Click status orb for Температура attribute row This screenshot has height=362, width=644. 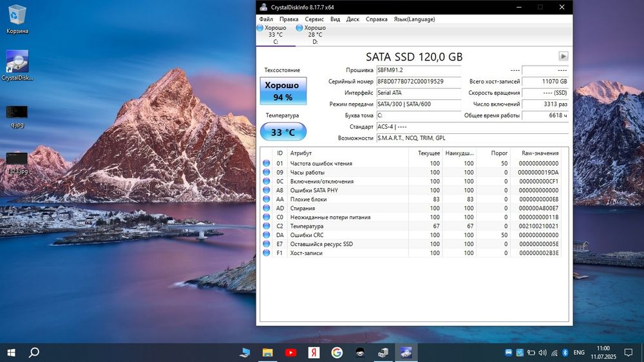pyautogui.click(x=266, y=226)
